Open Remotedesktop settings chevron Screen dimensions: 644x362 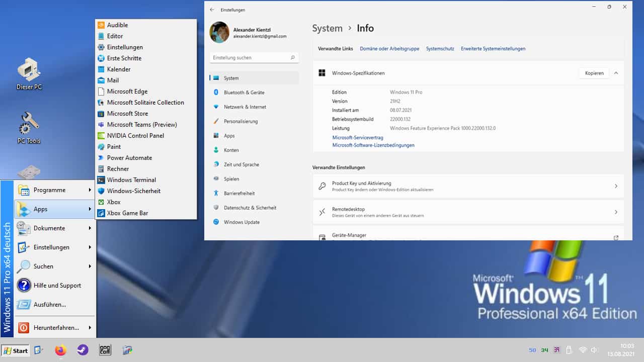coord(616,212)
